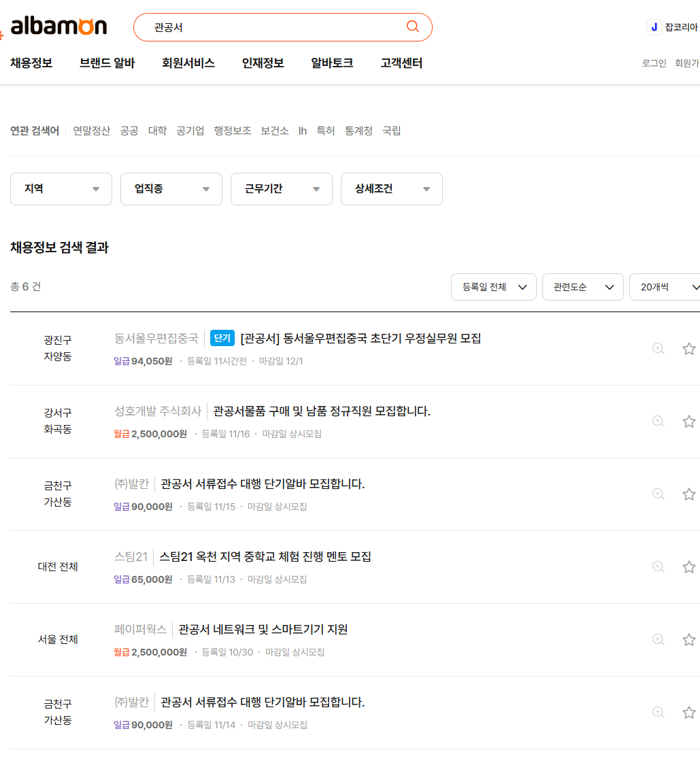Image resolution: width=700 pixels, height=765 pixels.
Task: Click company name 스팀21
Action: [131, 556]
